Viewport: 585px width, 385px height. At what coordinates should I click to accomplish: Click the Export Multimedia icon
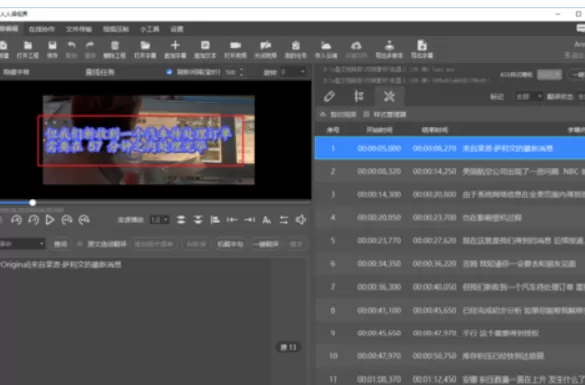point(389,46)
